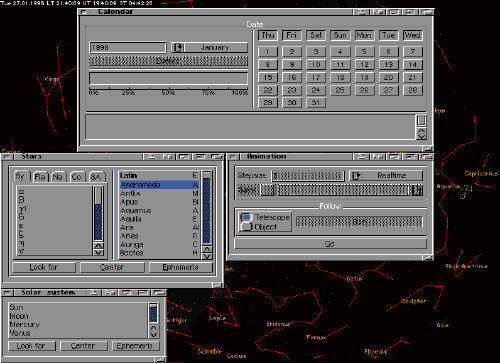Switch to the SA tab in Stars
The height and width of the screenshot is (363, 500).
pyautogui.click(x=96, y=177)
